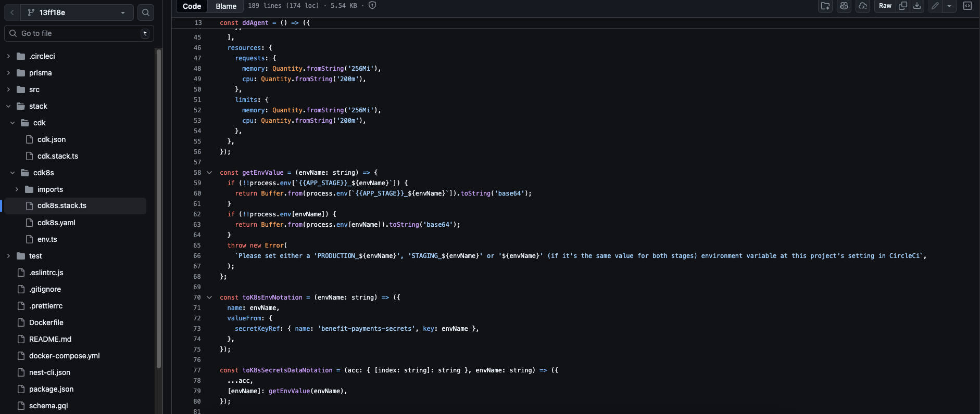Fold the toK8sEnvNotation function at line 70
This screenshot has height=414, width=980.
(x=209, y=297)
